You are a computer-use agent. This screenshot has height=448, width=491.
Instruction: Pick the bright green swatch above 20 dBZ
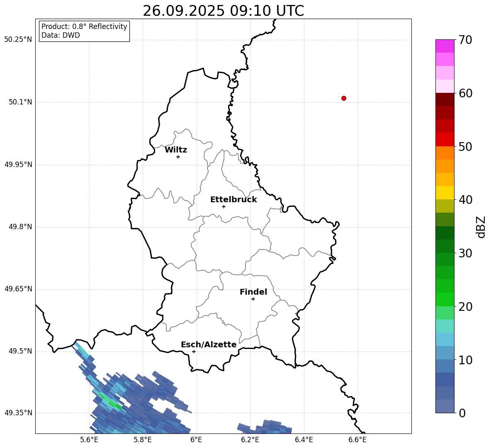pos(445,299)
